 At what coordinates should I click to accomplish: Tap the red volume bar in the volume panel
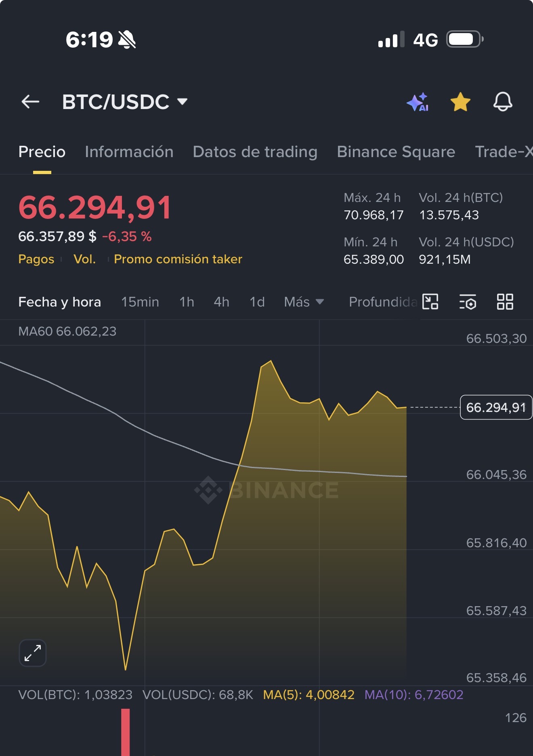(x=126, y=732)
